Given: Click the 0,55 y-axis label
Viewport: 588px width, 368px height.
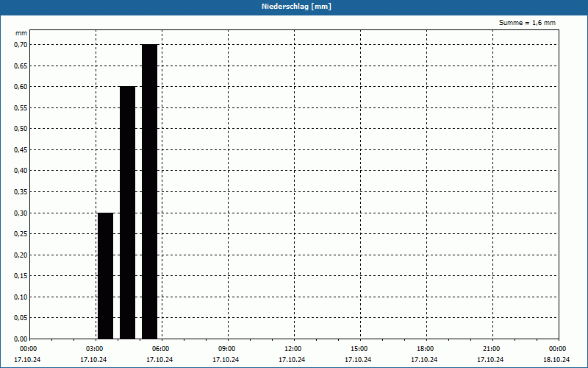Looking at the screenshot, I should click(21, 107).
